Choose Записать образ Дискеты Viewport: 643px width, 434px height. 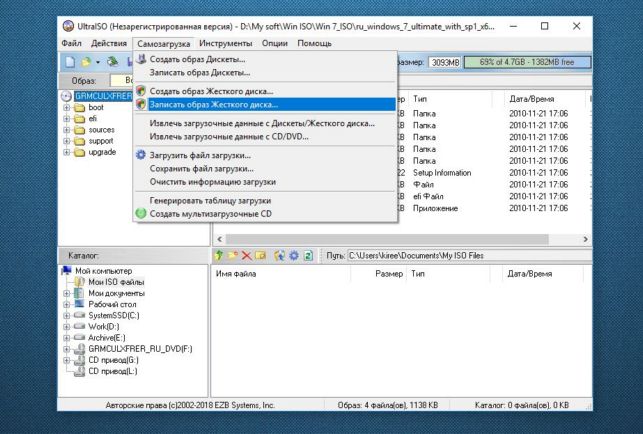click(265, 73)
